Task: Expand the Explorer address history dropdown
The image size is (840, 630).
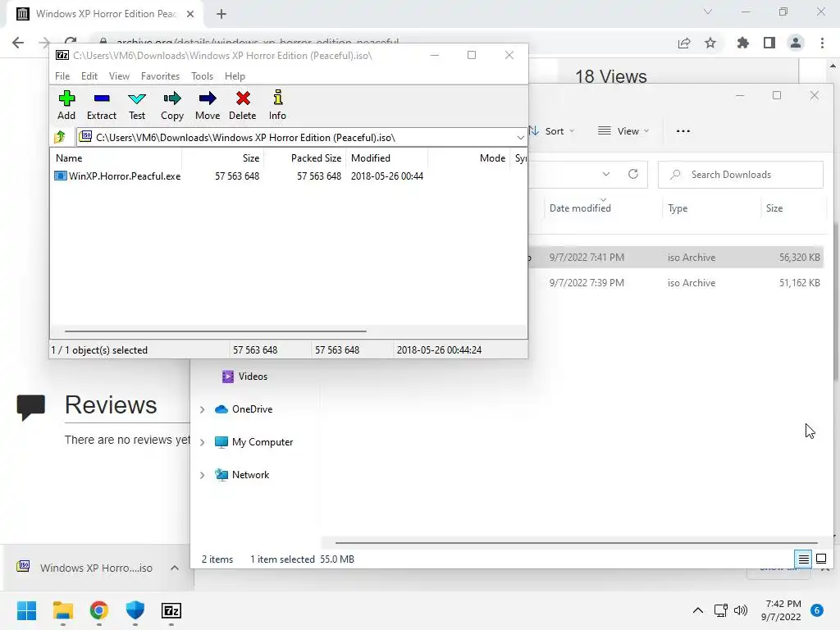Action: pyautogui.click(x=606, y=174)
